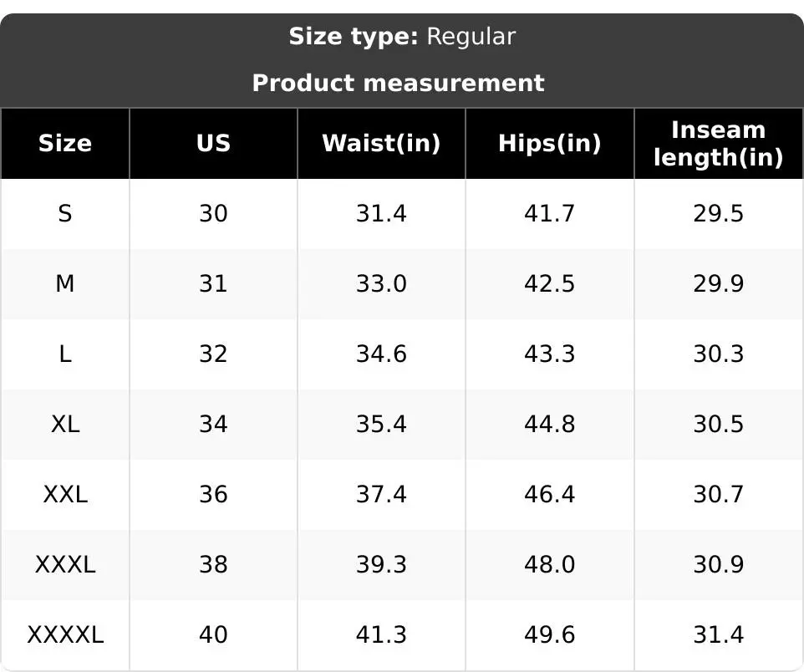Image resolution: width=804 pixels, height=672 pixels.
Task: Click the Product measurement heading
Action: point(398,83)
